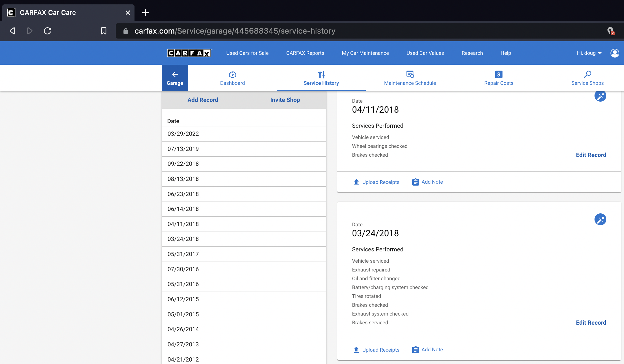Click the Maintenance Schedule calendar icon
The width and height of the screenshot is (624, 364).
[410, 74]
